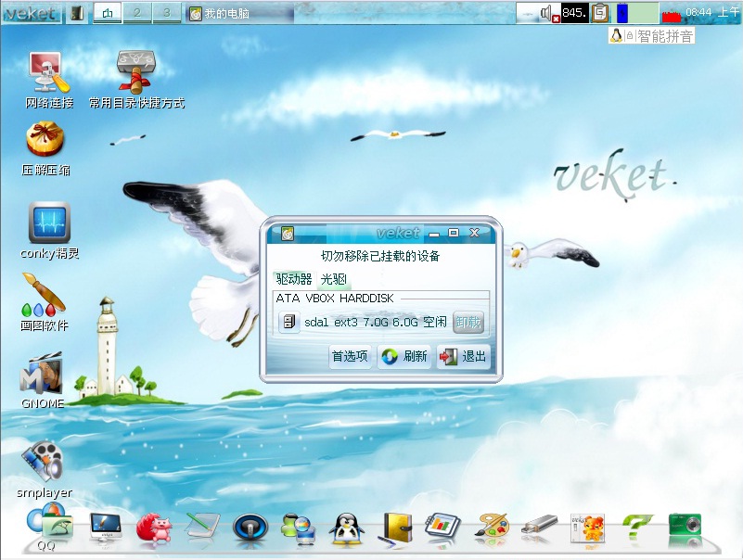Click the exit door icon in top panel
The width and height of the screenshot is (743, 560).
point(77,13)
